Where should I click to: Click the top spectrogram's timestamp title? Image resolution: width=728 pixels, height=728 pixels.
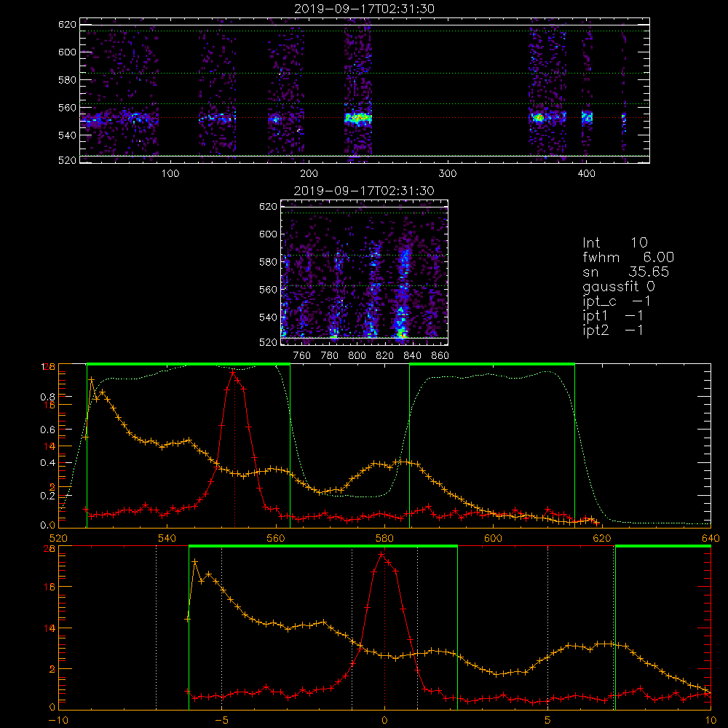364,9
